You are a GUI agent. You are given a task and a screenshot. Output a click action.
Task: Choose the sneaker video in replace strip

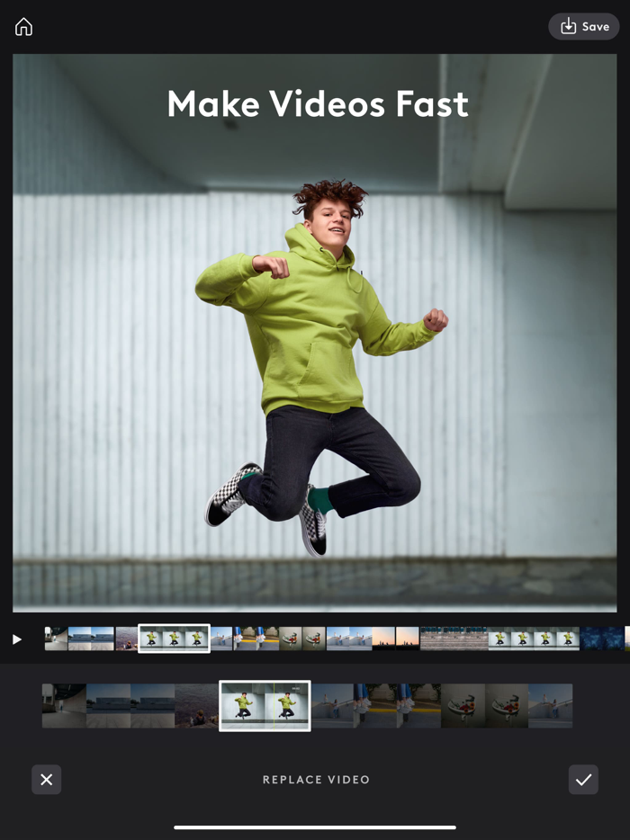pos(485,705)
